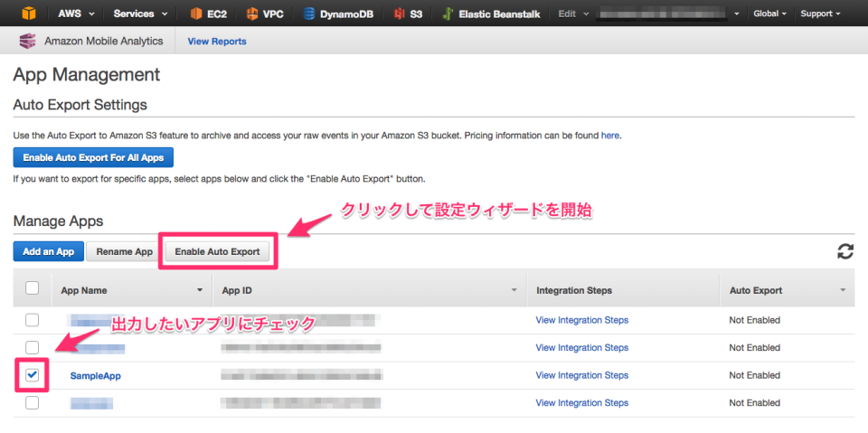Click the Enable Auto Export button
This screenshot has height=433, width=868.
click(x=218, y=251)
